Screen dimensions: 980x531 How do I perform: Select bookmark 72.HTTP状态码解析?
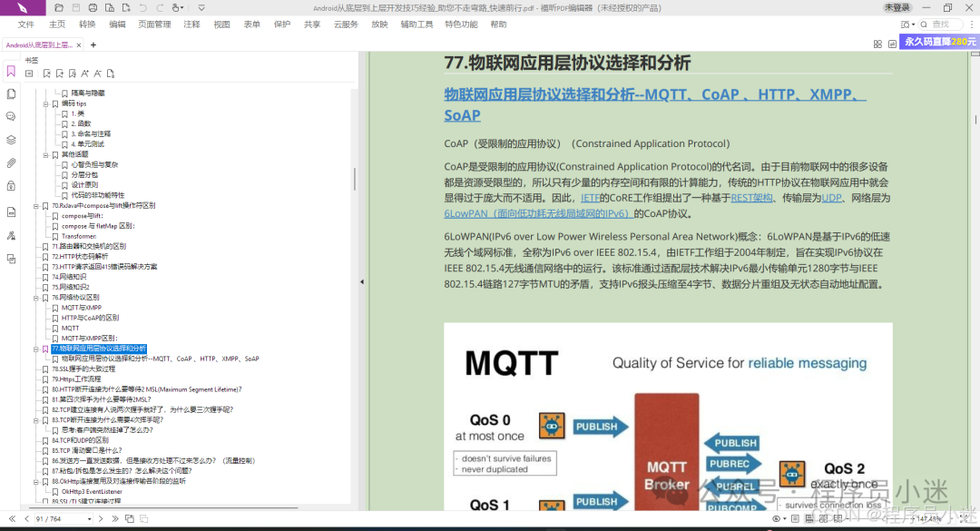pos(80,257)
